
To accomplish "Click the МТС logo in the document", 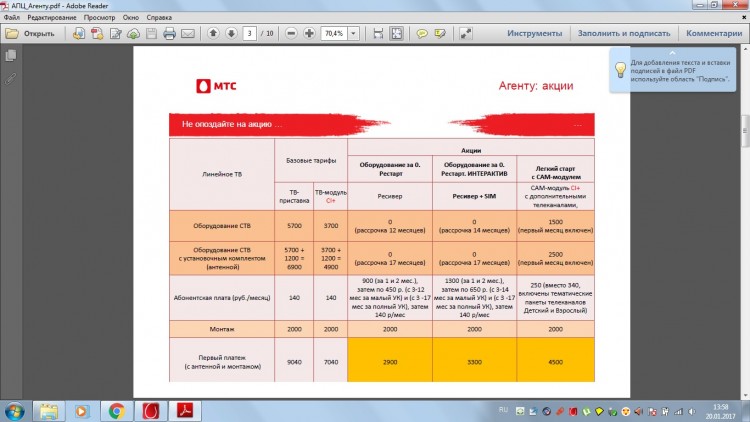I will pyautogui.click(x=216, y=86).
